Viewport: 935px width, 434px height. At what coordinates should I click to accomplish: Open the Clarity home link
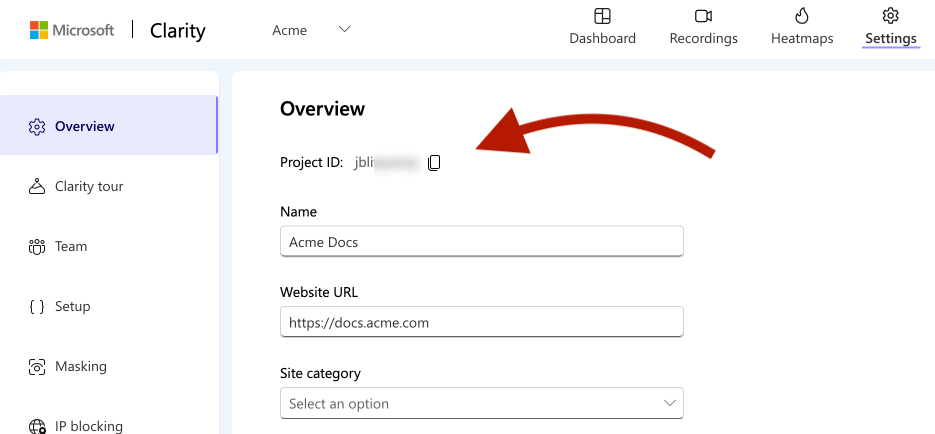178,30
